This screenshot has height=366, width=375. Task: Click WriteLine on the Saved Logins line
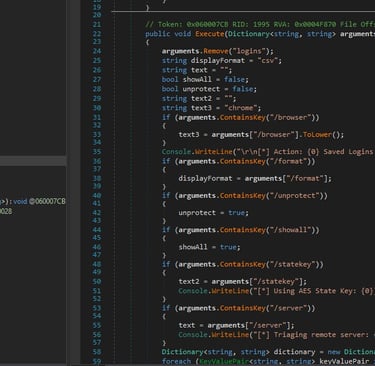coord(213,152)
